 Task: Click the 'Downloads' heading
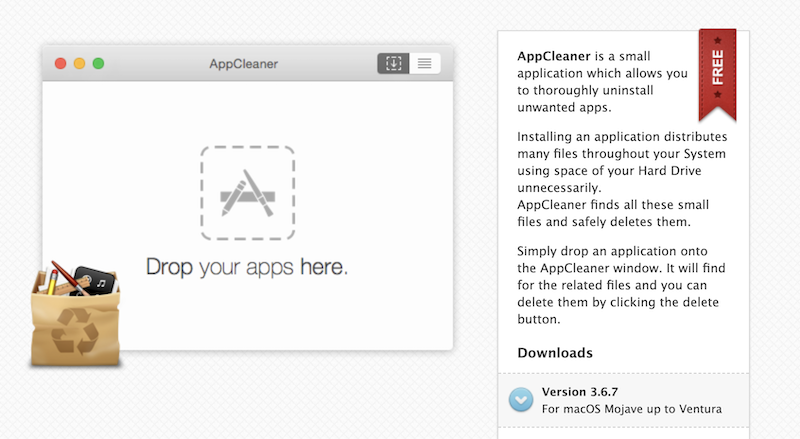tap(555, 353)
